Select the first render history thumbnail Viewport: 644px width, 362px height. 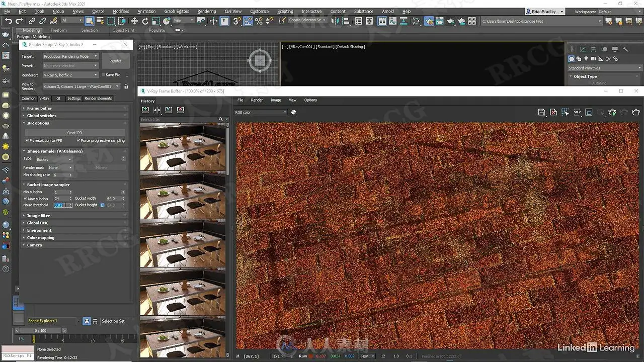[x=183, y=146]
